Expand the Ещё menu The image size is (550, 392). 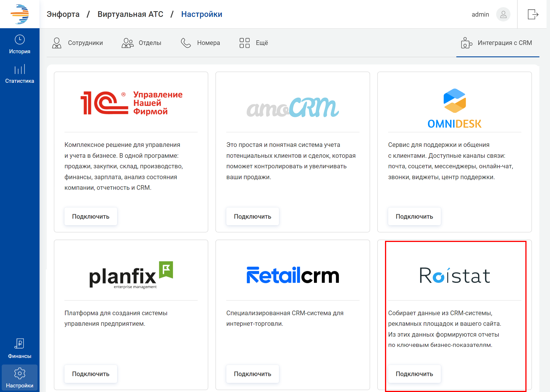pos(254,43)
